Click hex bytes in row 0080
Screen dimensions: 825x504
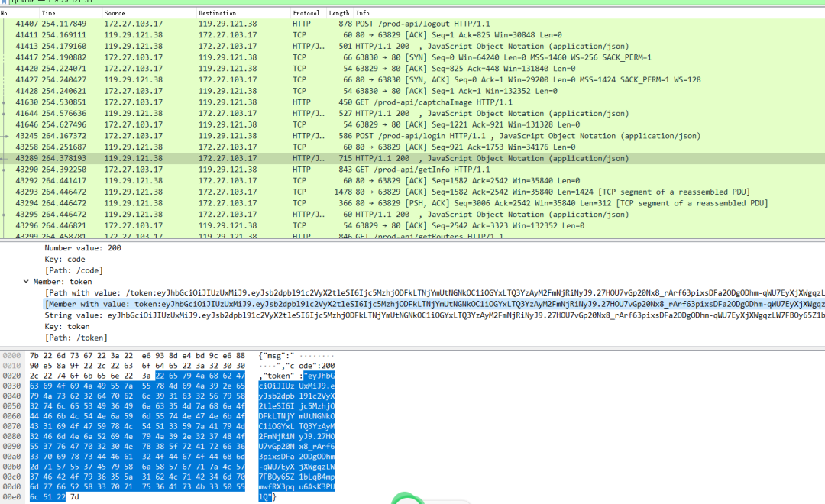coord(137,436)
